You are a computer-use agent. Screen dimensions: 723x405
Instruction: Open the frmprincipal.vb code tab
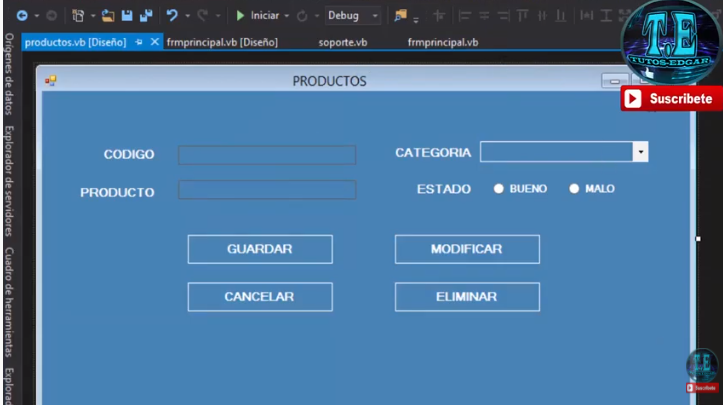pos(443,42)
